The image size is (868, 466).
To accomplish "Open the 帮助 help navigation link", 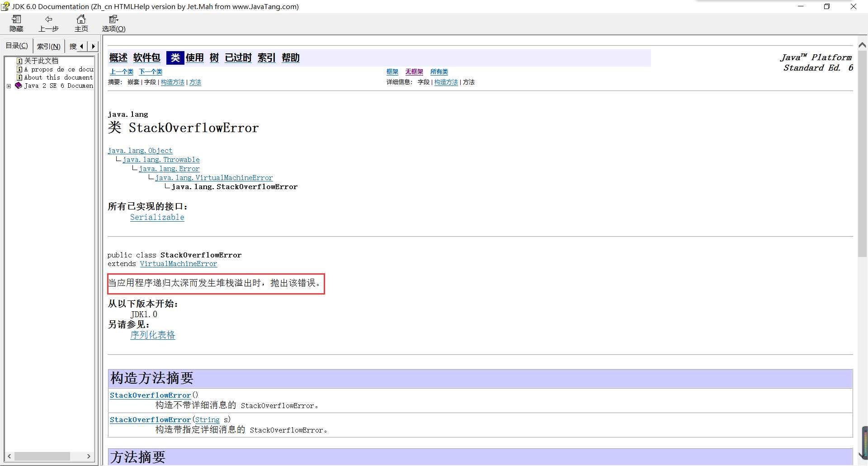I will [291, 57].
